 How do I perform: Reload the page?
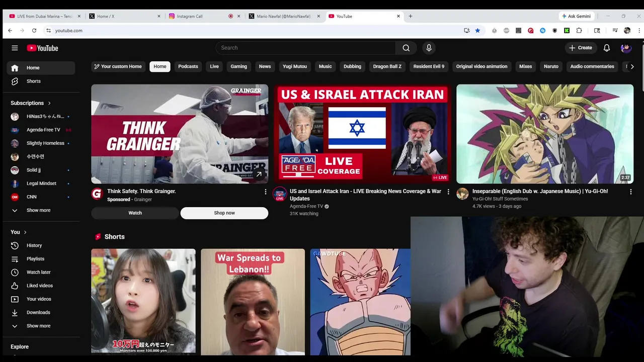(34, 31)
